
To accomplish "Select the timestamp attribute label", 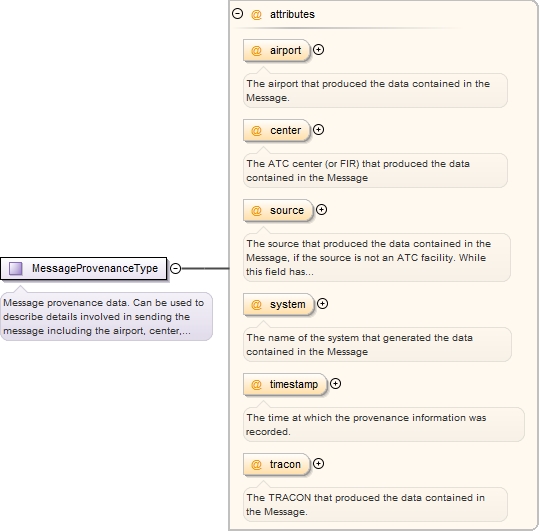I will [294, 384].
